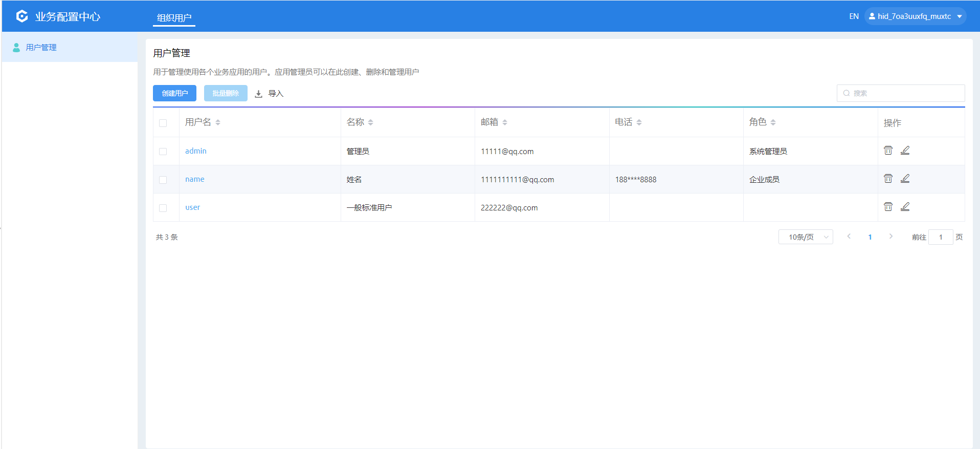The height and width of the screenshot is (449, 980).
Task: Click the 用户管理 sidebar person icon
Action: point(16,48)
